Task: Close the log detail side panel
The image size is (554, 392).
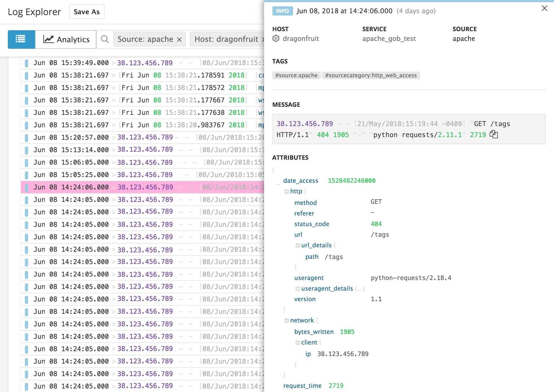Action: tap(545, 9)
